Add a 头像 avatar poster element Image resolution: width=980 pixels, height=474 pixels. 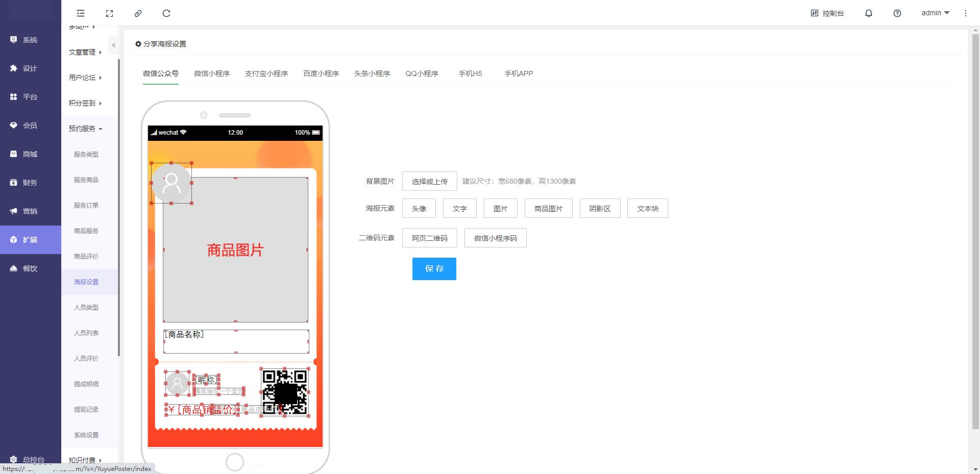419,209
